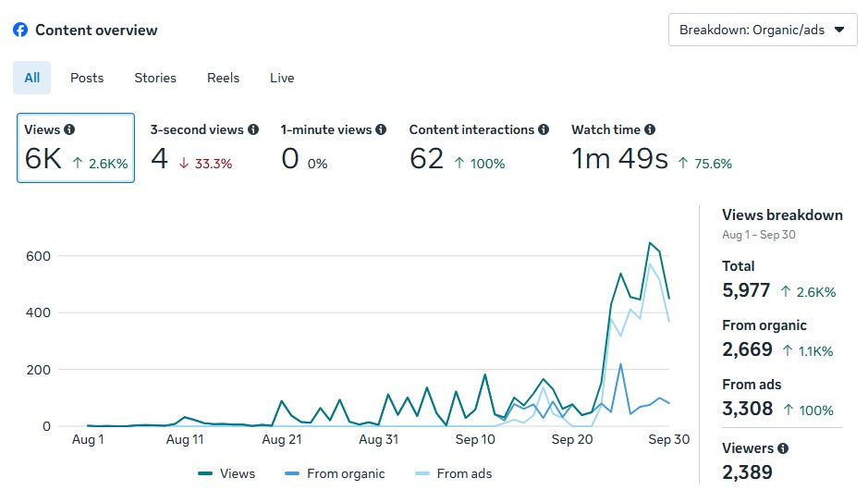This screenshot has width=868, height=490.
Task: Open the Reels tab
Action: tap(223, 78)
